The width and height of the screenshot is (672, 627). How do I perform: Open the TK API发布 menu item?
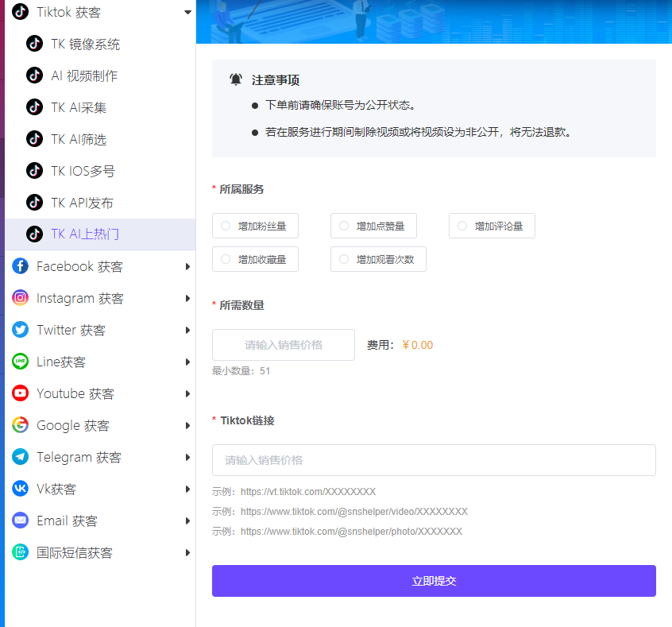pos(100,203)
